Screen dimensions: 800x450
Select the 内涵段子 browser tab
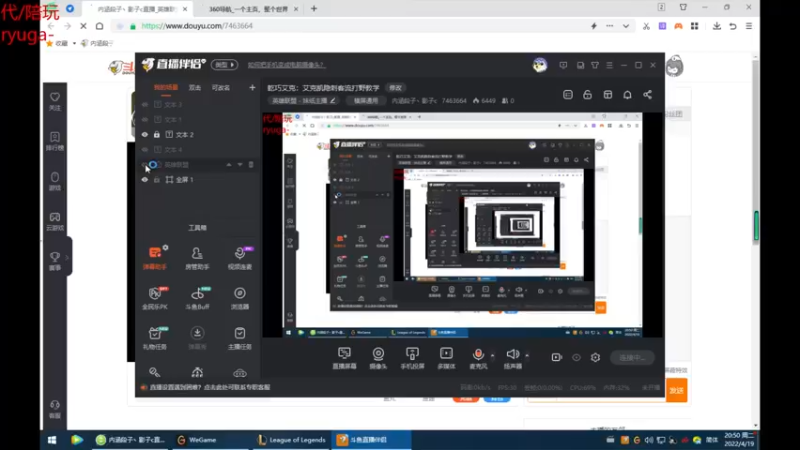(x=138, y=9)
